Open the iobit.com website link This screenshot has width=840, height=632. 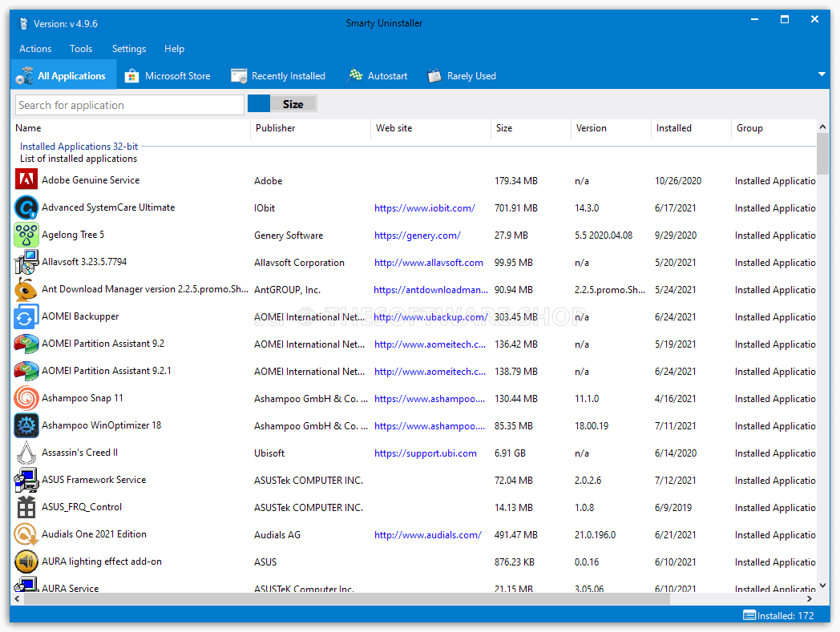pos(424,208)
